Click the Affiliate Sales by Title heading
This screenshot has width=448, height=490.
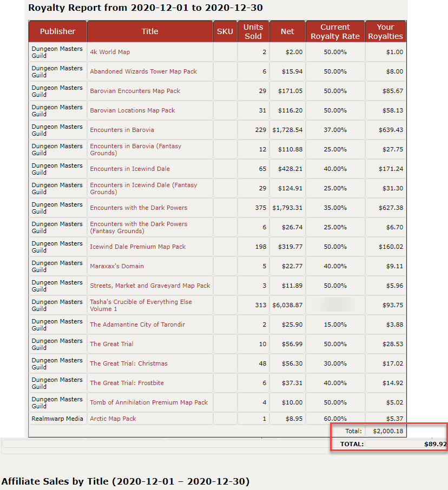pyautogui.click(x=126, y=481)
